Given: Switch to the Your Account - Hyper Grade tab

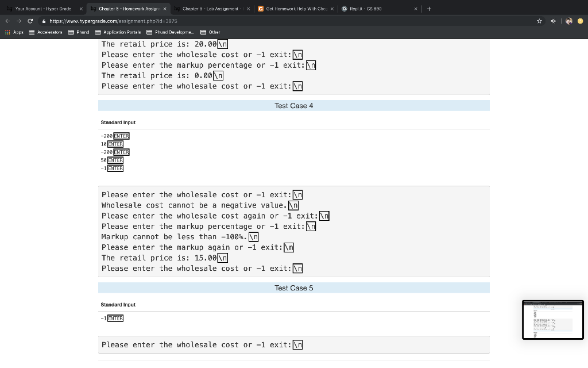Looking at the screenshot, I should pos(43,9).
